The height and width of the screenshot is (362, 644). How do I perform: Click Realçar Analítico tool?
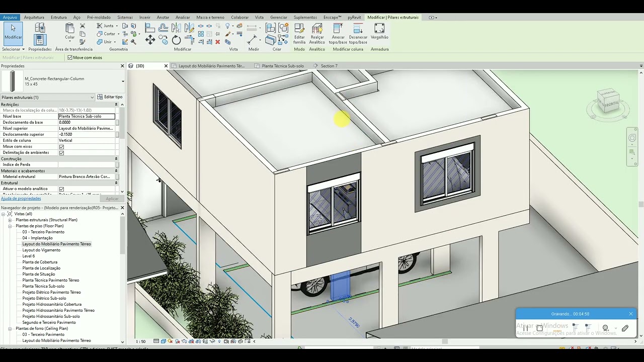(x=317, y=33)
